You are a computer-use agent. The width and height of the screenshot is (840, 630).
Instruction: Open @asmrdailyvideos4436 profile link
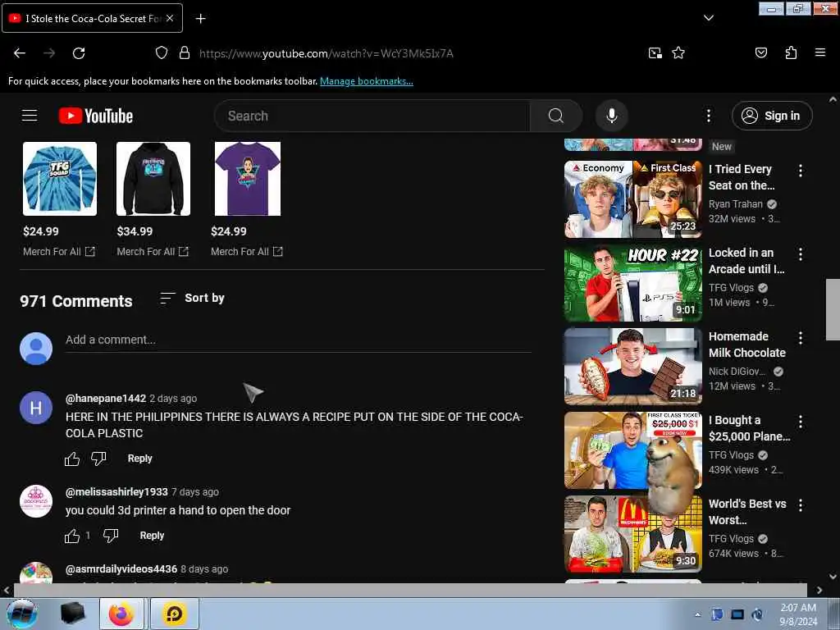pyautogui.click(x=121, y=569)
